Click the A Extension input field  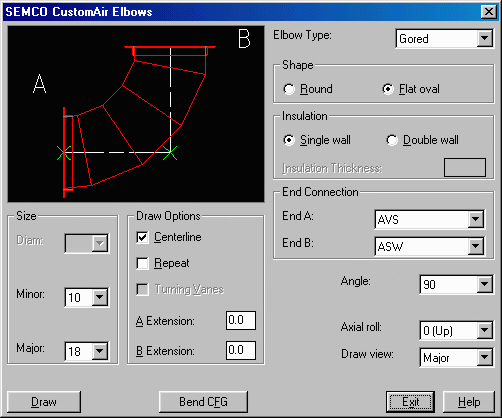241,320
